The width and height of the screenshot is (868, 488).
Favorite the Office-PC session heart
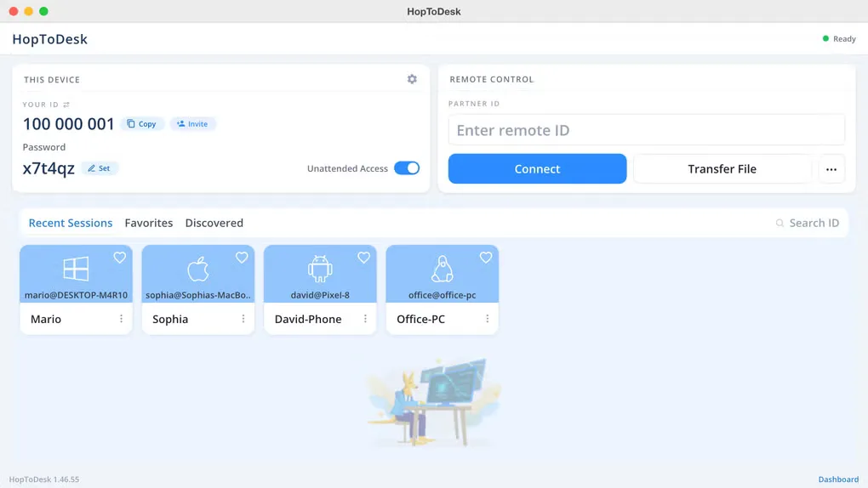[x=486, y=258]
